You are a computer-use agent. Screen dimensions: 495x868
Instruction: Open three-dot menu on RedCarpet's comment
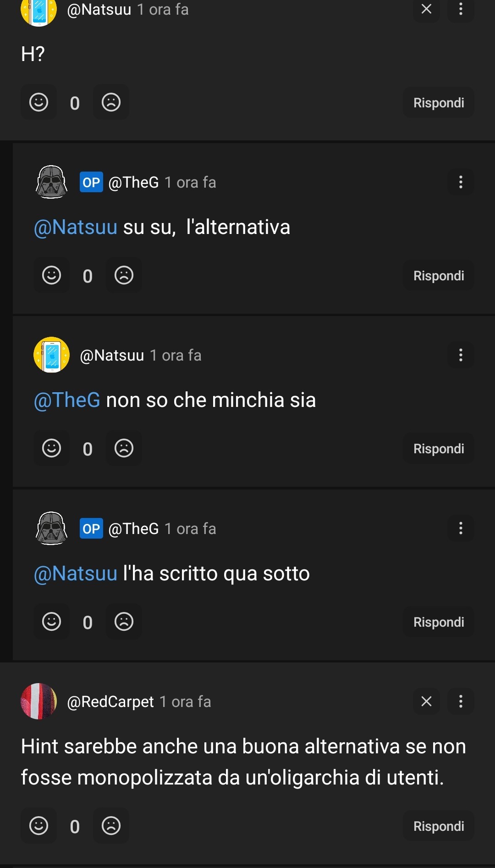[x=461, y=701]
